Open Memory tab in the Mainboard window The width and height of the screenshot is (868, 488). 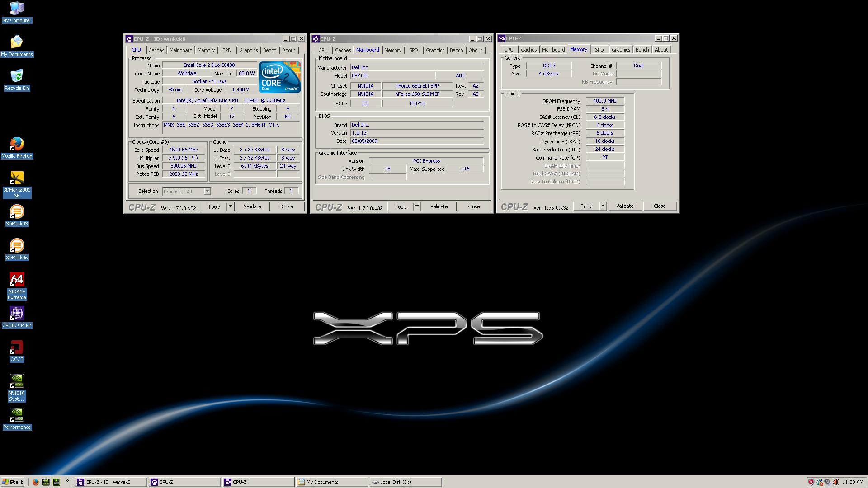pos(393,50)
